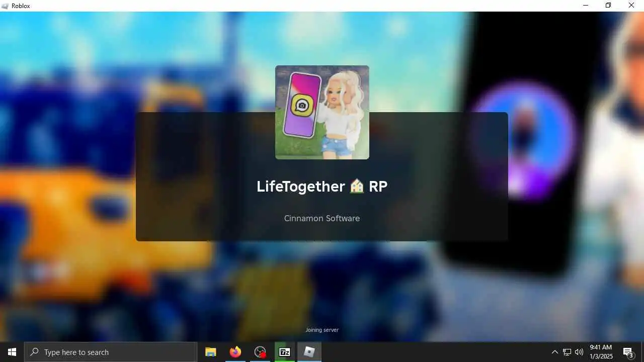644x362 pixels.
Task: Open File Explorer from the taskbar
Action: 211,352
